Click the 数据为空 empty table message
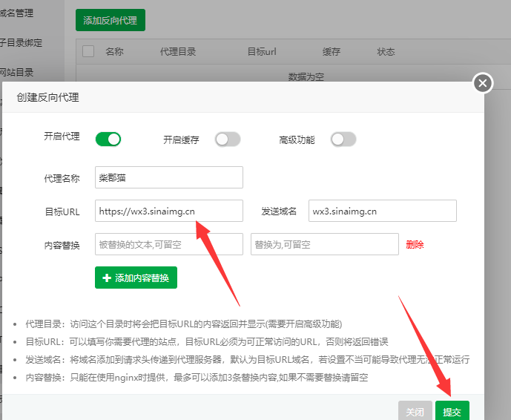The image size is (511, 420). [306, 76]
